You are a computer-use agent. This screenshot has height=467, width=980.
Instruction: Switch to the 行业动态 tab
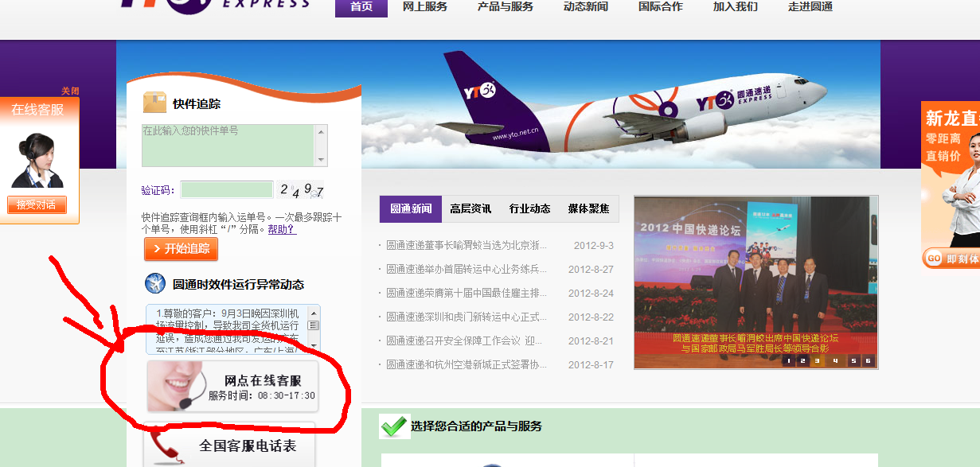click(530, 208)
